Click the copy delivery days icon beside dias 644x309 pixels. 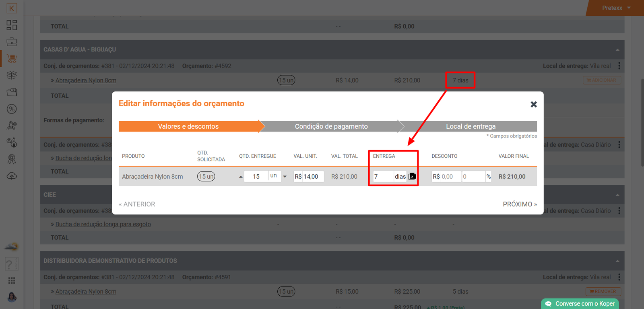pos(412,176)
